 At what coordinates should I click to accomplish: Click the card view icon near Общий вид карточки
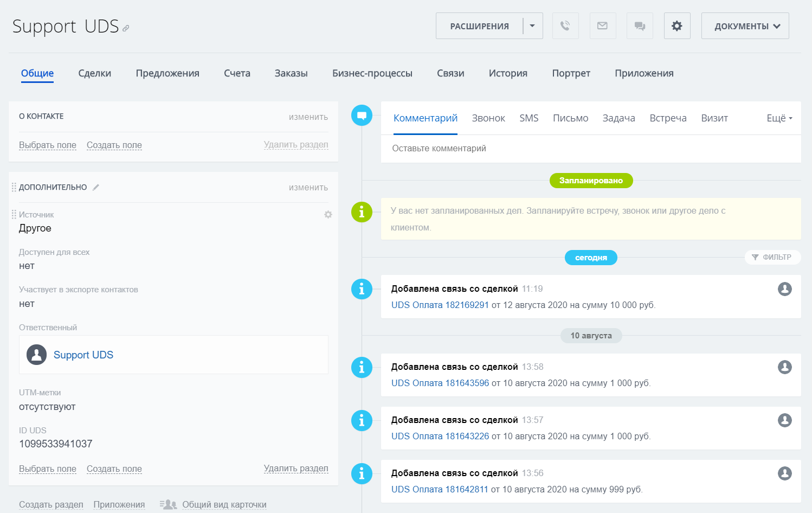[x=169, y=504]
